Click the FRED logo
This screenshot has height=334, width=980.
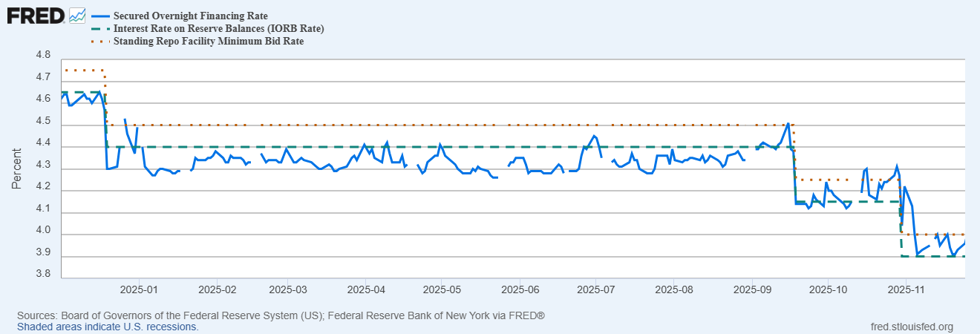36,15
